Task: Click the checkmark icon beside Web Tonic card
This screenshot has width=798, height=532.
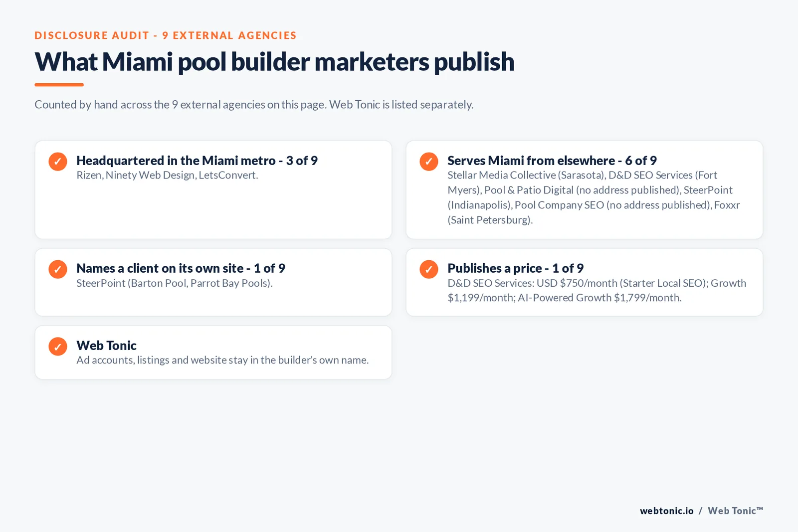Action: coord(58,347)
